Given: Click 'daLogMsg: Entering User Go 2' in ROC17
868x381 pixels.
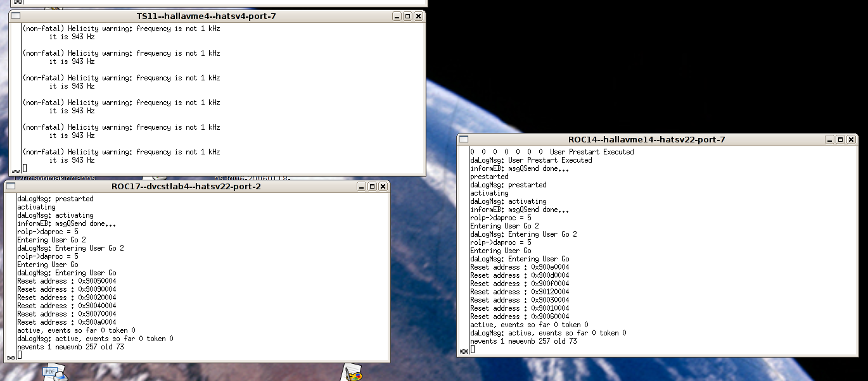Looking at the screenshot, I should [70, 248].
